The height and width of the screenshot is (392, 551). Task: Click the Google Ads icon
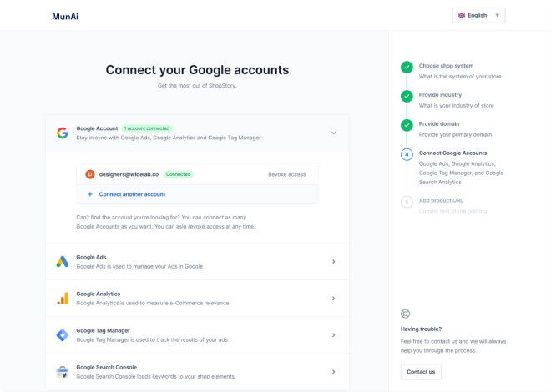(x=62, y=262)
